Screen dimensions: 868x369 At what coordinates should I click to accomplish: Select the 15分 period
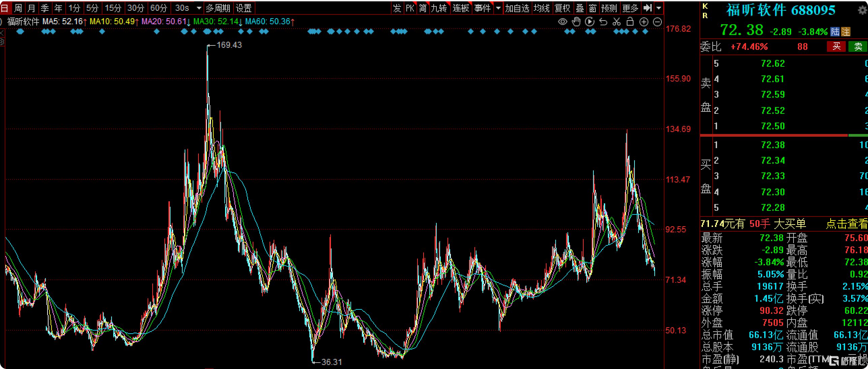(x=113, y=8)
